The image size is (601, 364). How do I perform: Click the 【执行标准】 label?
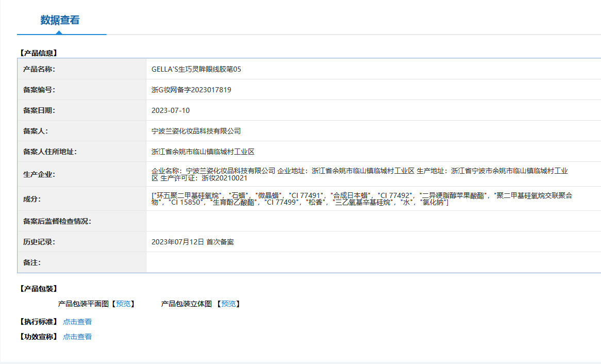38,322
